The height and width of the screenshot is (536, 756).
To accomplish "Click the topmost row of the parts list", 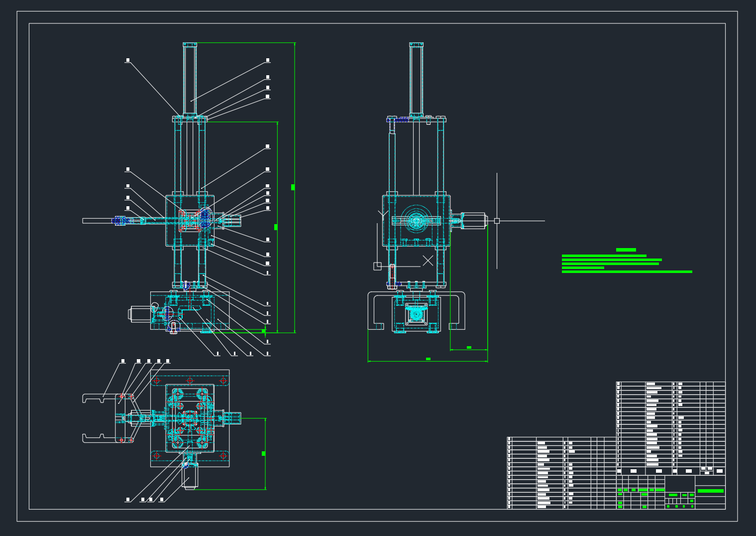I will click(x=647, y=385).
